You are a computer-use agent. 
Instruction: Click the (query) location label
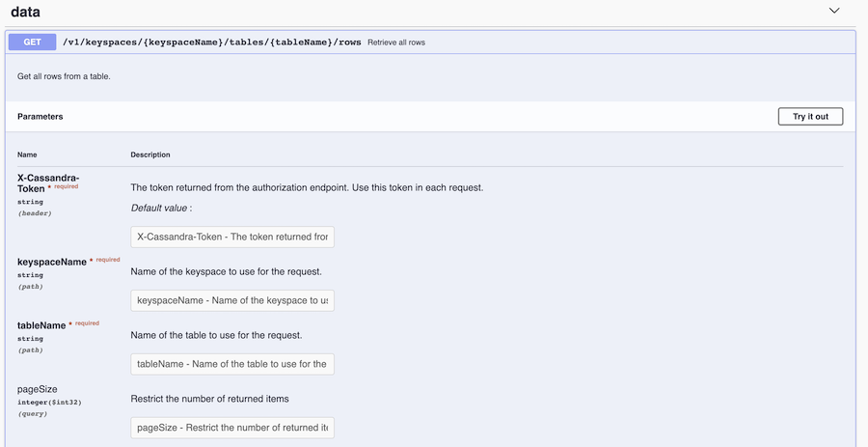click(32, 414)
